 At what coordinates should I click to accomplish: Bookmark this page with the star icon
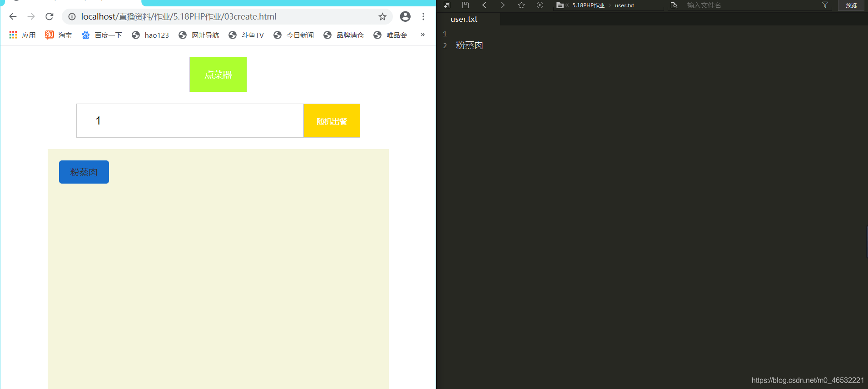tap(382, 17)
